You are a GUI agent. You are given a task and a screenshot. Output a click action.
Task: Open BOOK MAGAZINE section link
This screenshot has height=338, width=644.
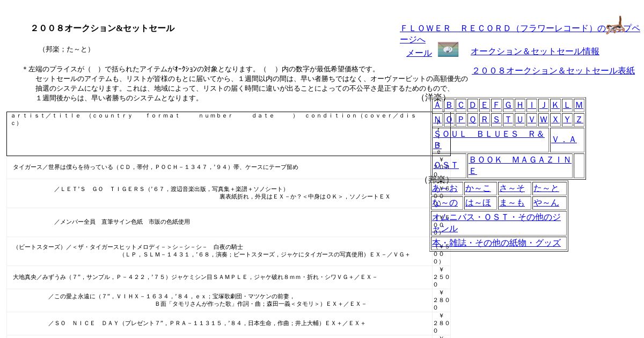520,165
